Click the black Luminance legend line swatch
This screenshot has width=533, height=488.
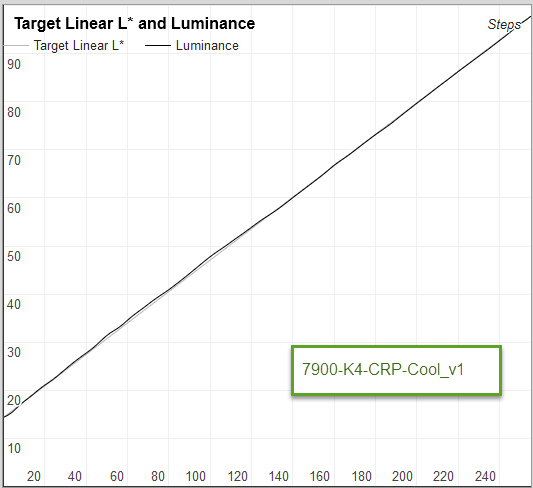click(158, 46)
